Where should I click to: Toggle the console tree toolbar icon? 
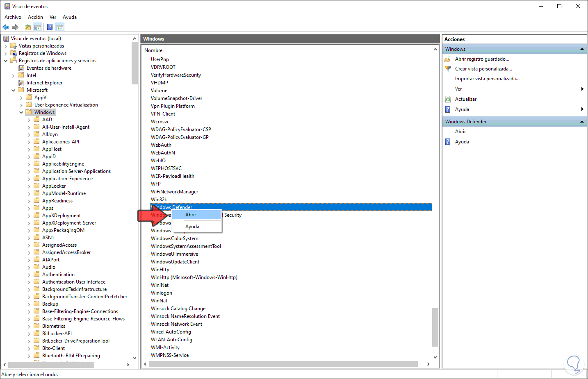(x=38, y=27)
